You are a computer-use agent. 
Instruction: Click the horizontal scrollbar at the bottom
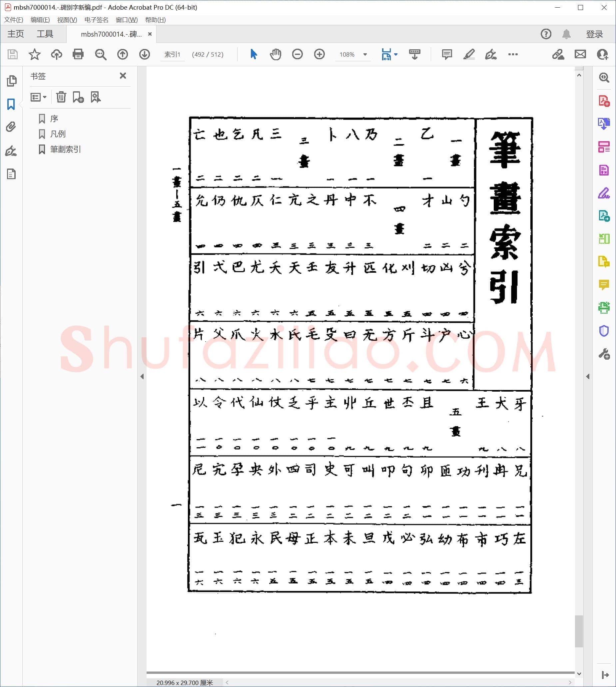click(398, 682)
